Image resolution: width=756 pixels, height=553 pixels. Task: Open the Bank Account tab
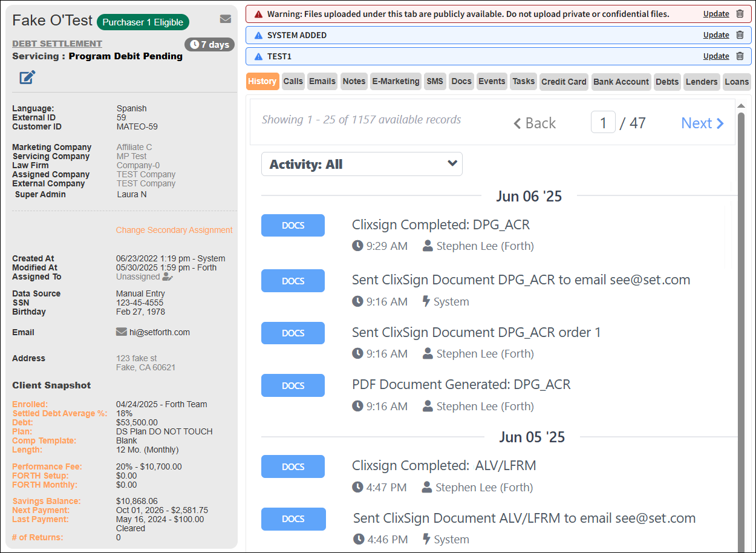coord(621,82)
